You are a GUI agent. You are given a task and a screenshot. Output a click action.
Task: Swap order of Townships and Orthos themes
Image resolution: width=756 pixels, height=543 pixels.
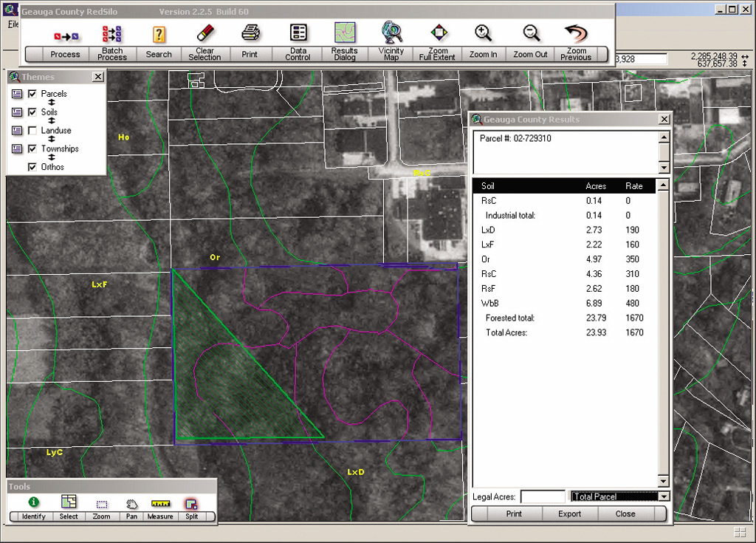coord(52,157)
